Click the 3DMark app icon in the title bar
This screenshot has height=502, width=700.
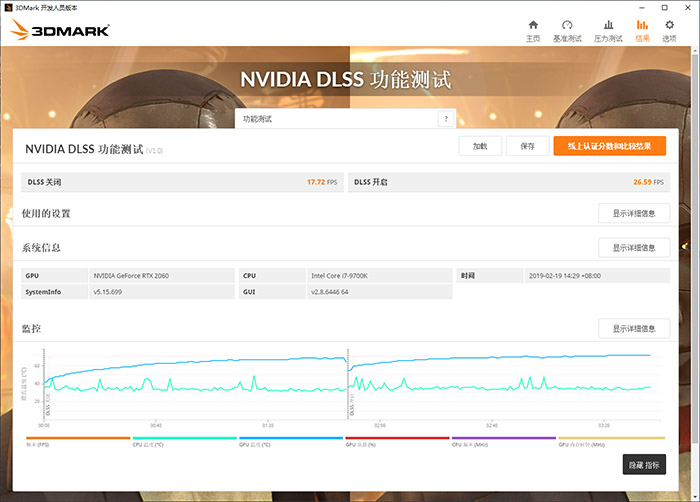click(8, 8)
